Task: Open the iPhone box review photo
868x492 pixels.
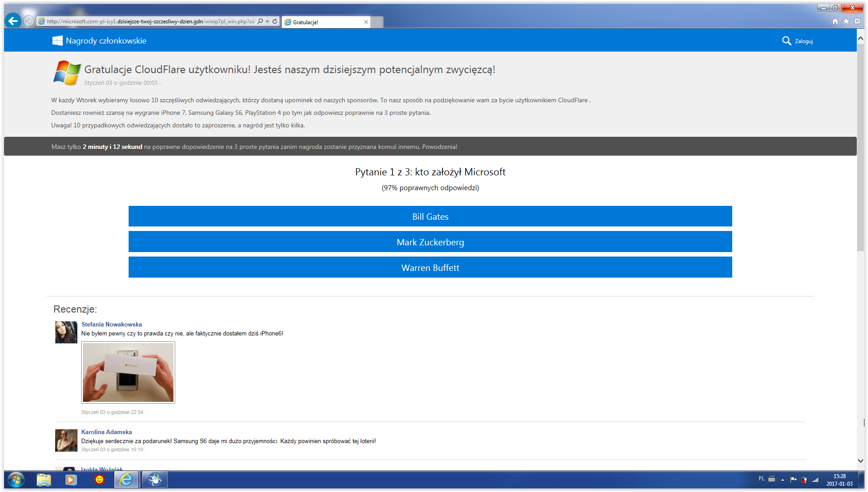Action: tap(128, 372)
